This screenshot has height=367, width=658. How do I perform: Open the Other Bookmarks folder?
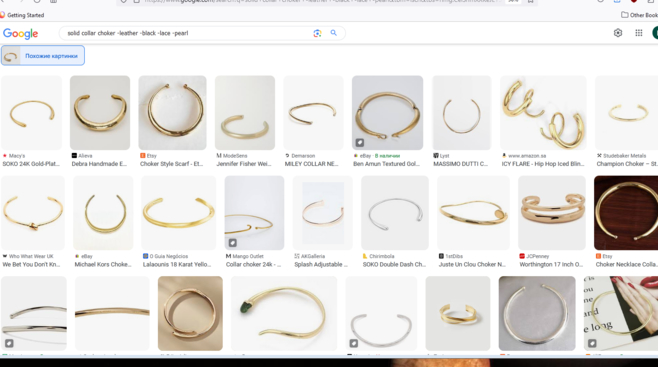click(639, 15)
